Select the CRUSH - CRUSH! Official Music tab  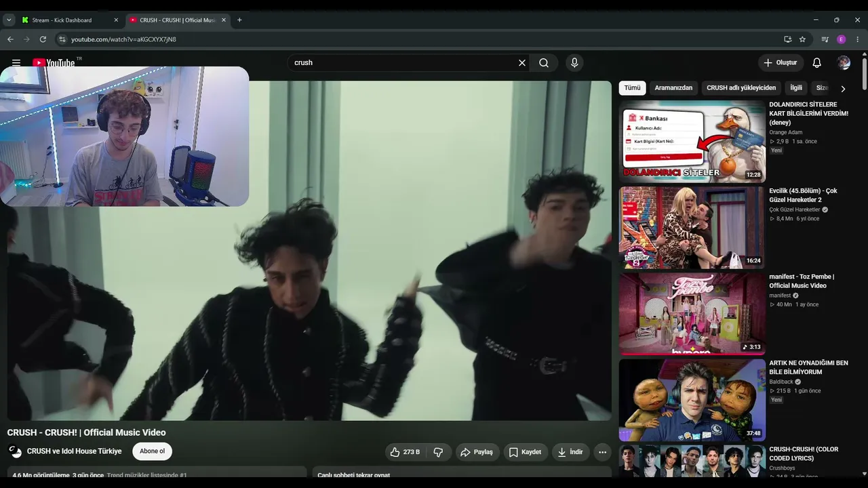[178, 20]
